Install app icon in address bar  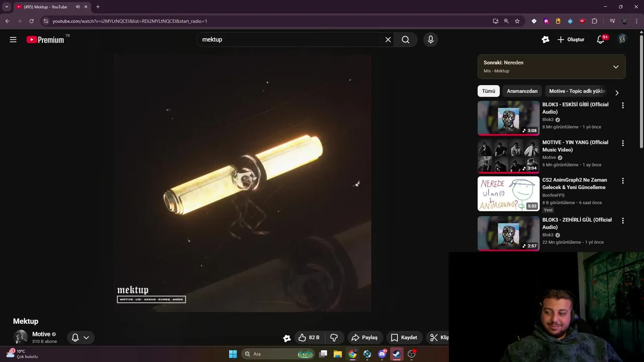click(496, 21)
